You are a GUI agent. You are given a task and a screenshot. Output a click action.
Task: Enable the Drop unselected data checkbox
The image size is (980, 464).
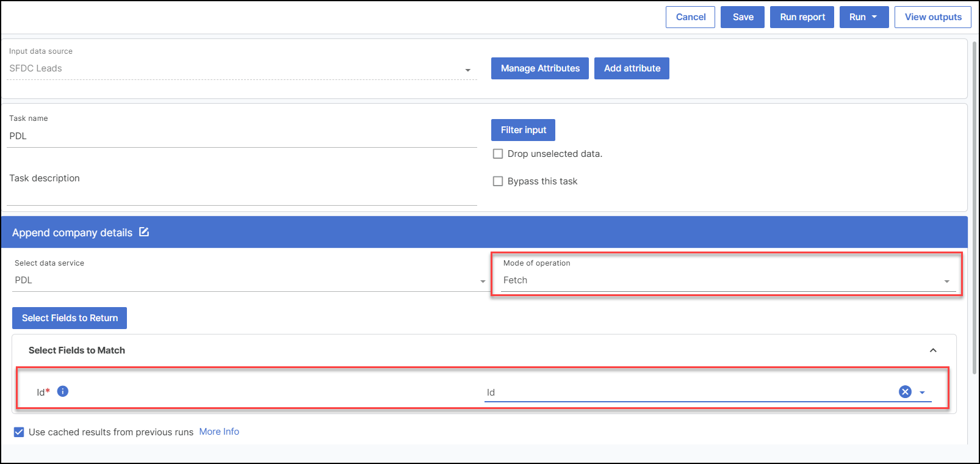[498, 154]
